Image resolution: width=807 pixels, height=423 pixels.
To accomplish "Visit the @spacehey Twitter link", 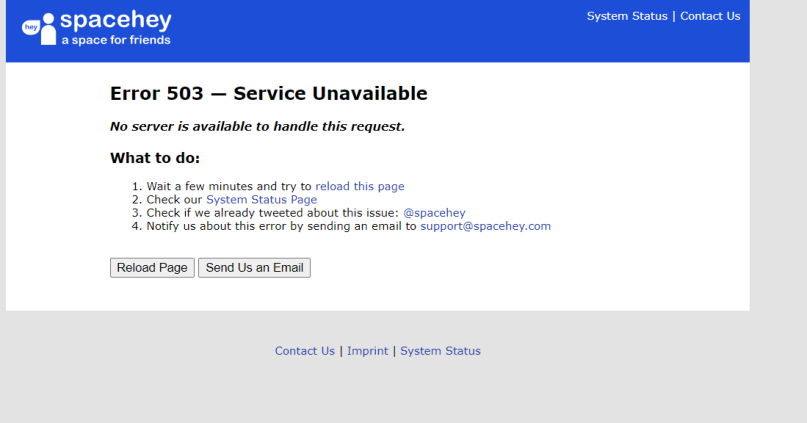I will (x=434, y=213).
